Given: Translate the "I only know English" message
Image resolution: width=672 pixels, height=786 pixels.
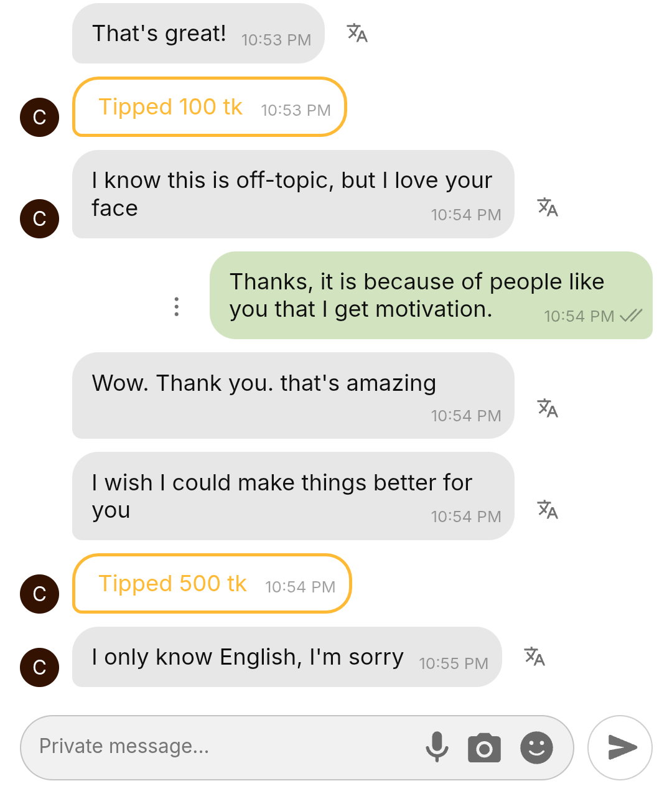Looking at the screenshot, I should coord(534,657).
